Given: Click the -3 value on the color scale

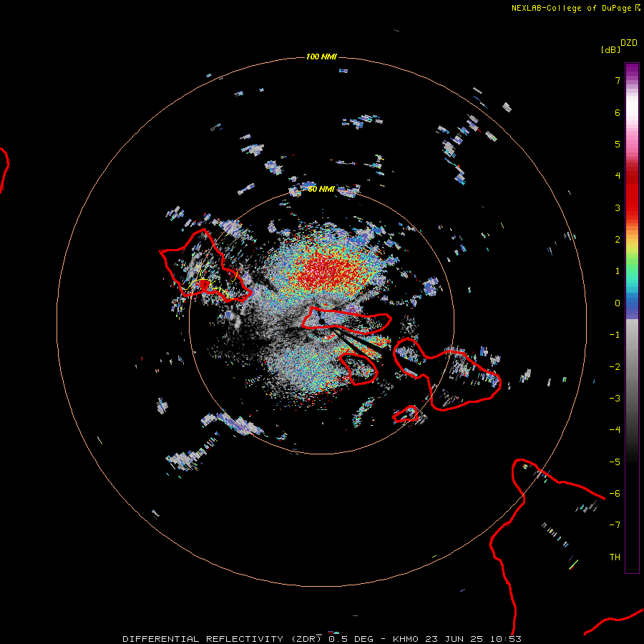Looking at the screenshot, I should [615, 398].
